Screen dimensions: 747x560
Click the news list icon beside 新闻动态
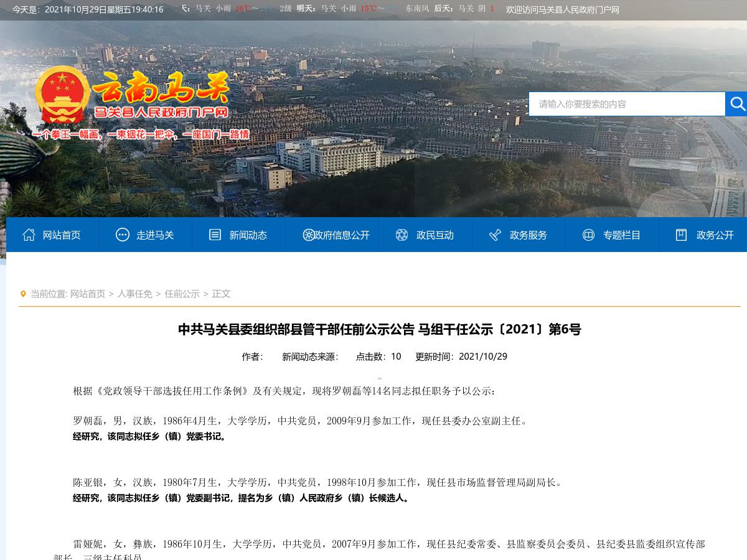(215, 235)
